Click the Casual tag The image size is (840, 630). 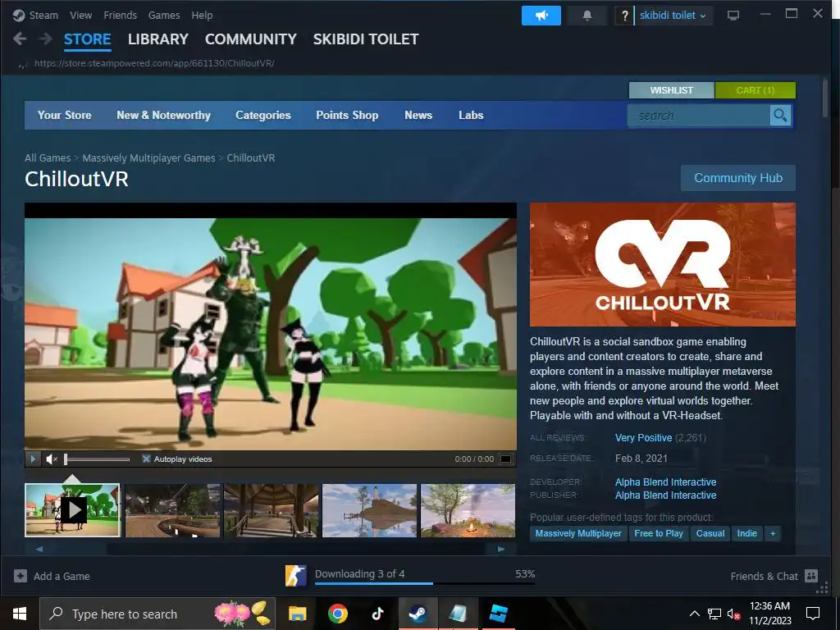710,533
